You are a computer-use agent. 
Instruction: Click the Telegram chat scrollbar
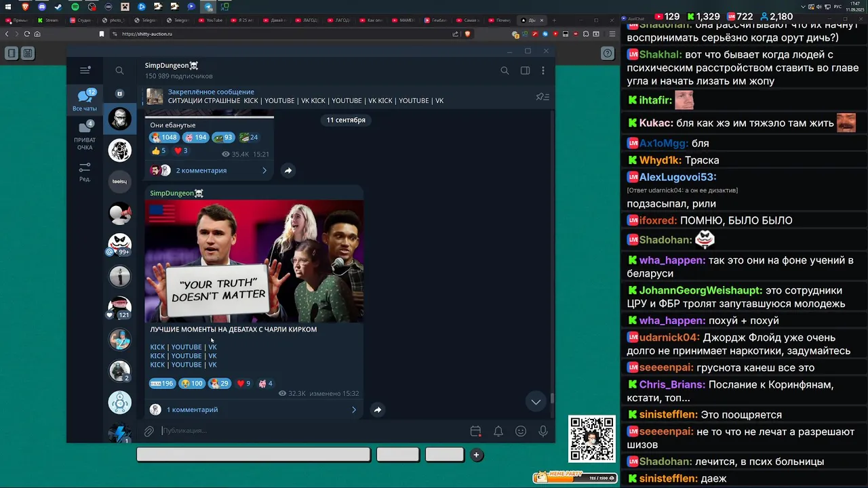552,399
